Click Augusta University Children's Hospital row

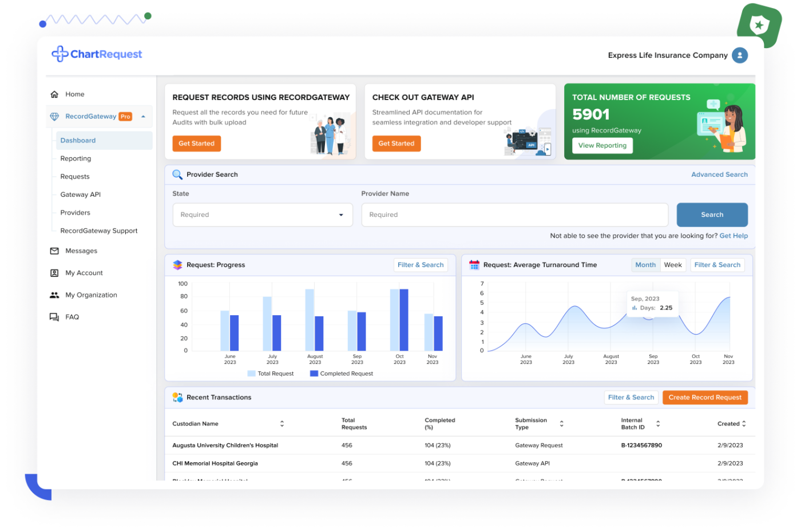(459, 445)
